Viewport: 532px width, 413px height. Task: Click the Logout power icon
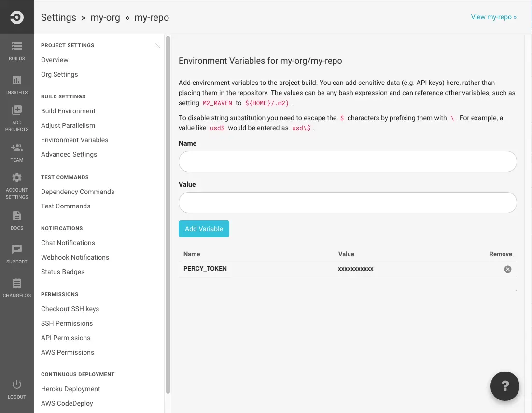click(x=17, y=385)
